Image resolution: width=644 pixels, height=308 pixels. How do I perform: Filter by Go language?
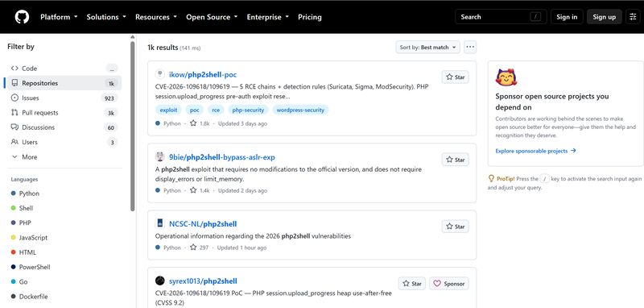tap(64, 281)
